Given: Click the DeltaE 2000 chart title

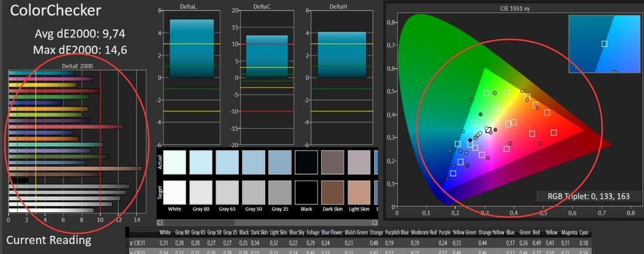Looking at the screenshot, I should click(x=77, y=66).
